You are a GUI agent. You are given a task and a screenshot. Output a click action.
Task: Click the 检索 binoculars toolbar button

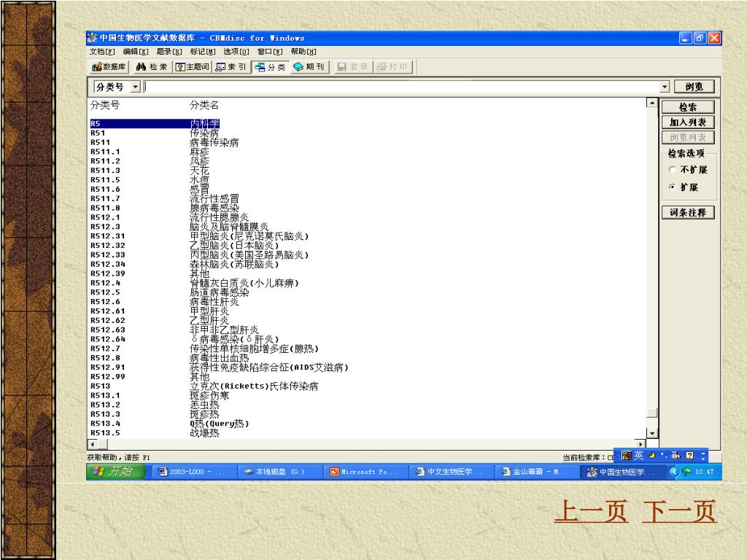[152, 67]
